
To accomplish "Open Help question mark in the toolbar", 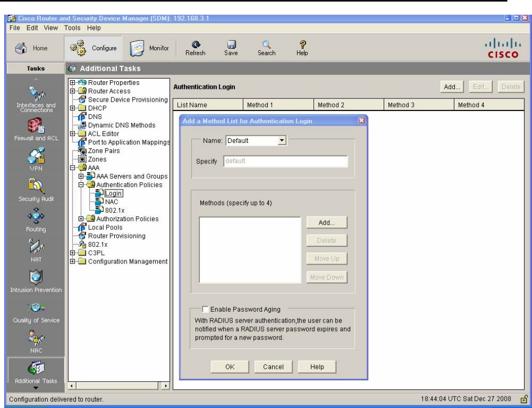I will tap(302, 49).
